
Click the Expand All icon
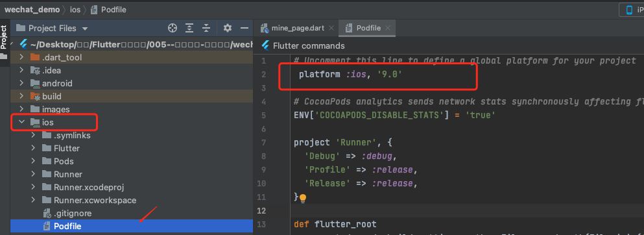click(189, 28)
